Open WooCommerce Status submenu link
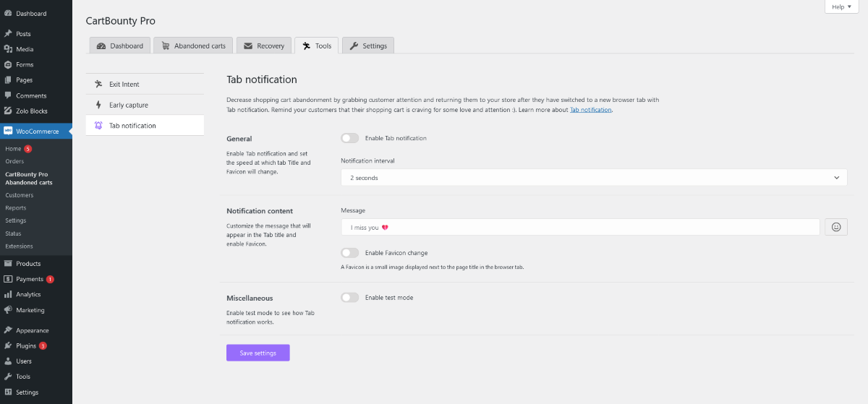868x404 pixels. [14, 233]
